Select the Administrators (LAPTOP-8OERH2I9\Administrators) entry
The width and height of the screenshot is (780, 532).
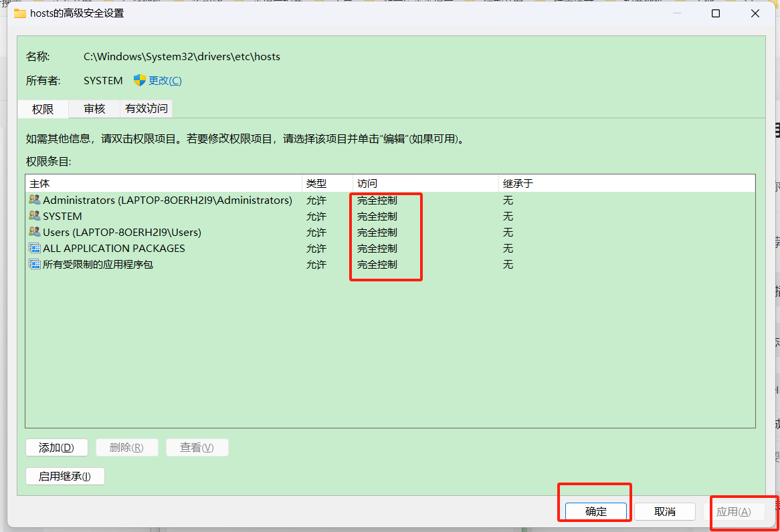click(x=390, y=200)
